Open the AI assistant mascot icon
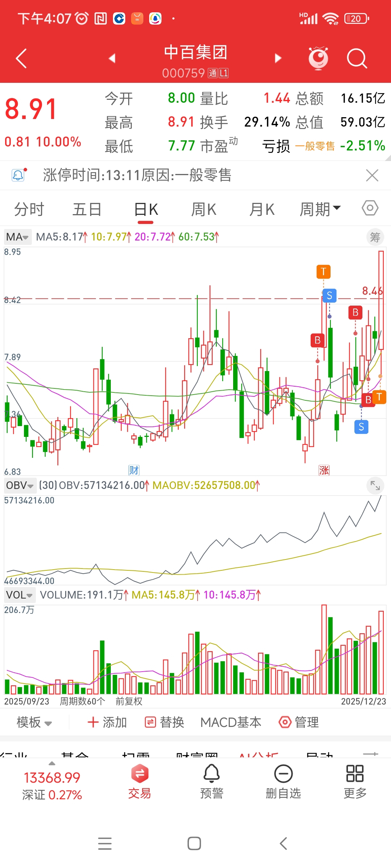This screenshot has width=391, height=868. pyautogui.click(x=318, y=58)
